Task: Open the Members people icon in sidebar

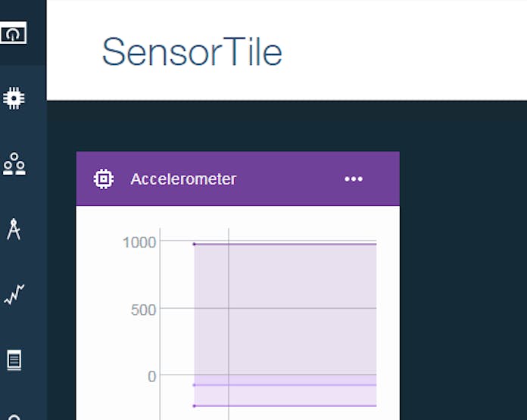Action: tap(14, 163)
